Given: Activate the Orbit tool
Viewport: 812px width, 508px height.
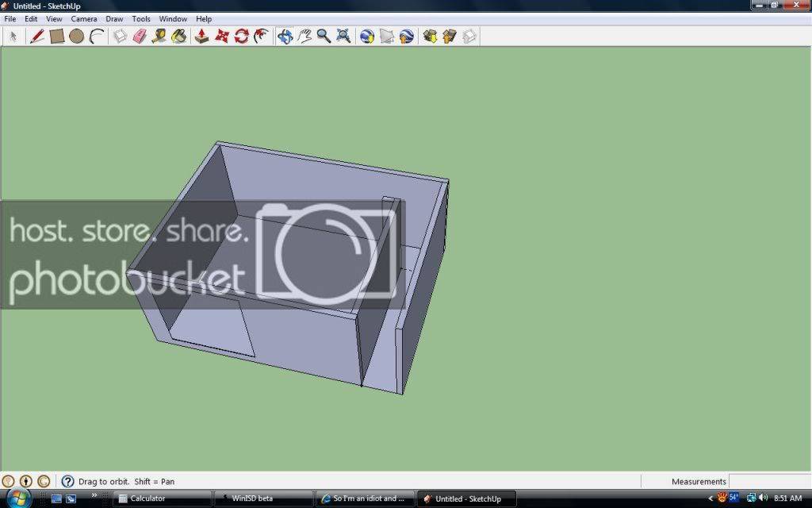Looking at the screenshot, I should coord(285,37).
